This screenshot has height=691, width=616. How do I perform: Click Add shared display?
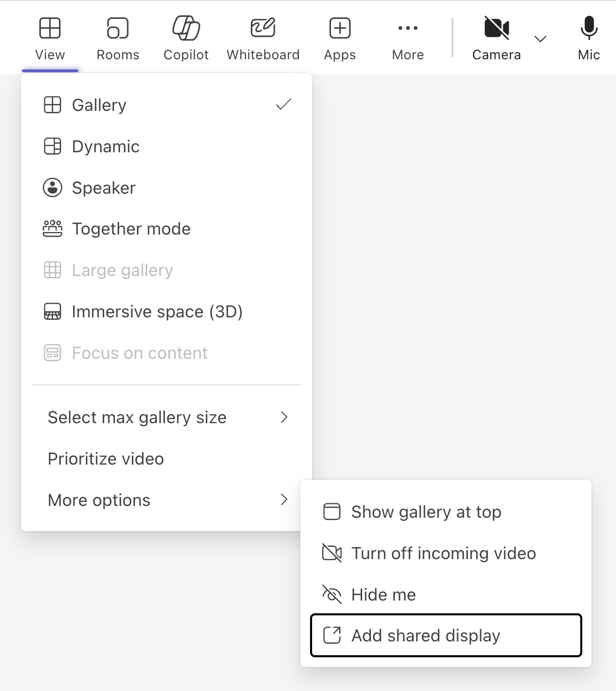(x=425, y=635)
